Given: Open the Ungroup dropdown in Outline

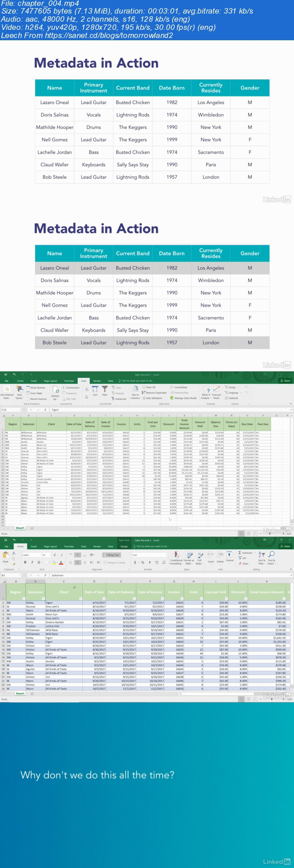Looking at the screenshot, I should point(233,393).
